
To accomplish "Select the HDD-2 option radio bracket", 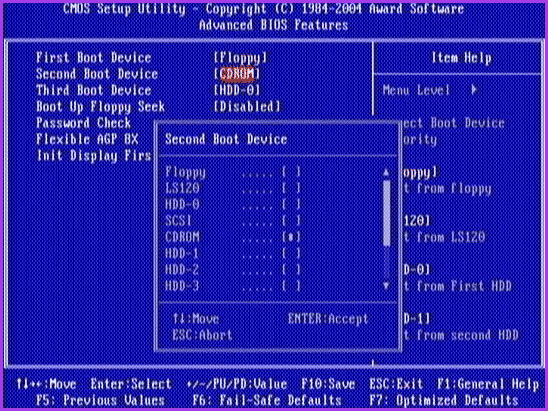I will [291, 269].
